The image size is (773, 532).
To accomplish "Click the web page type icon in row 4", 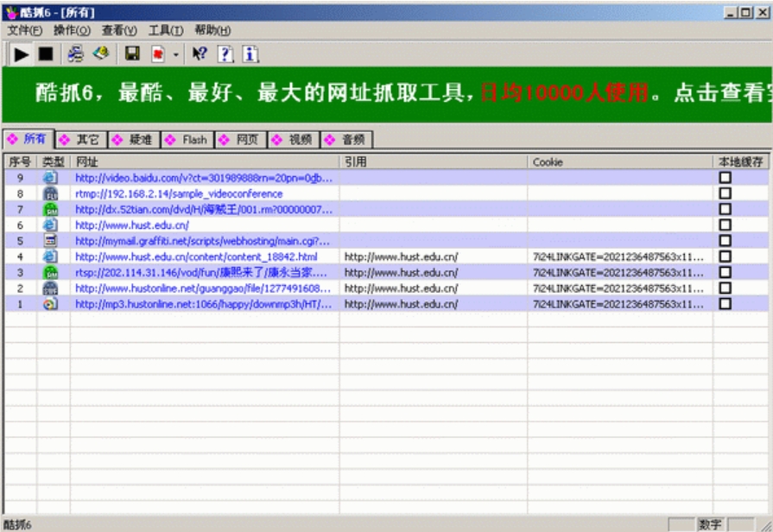I will coord(50,256).
